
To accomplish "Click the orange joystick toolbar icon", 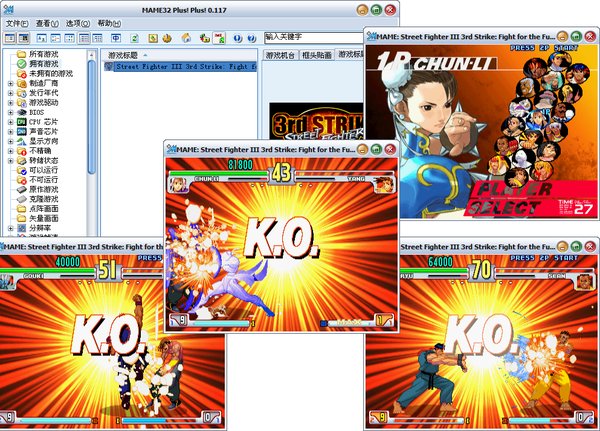I will click(167, 38).
